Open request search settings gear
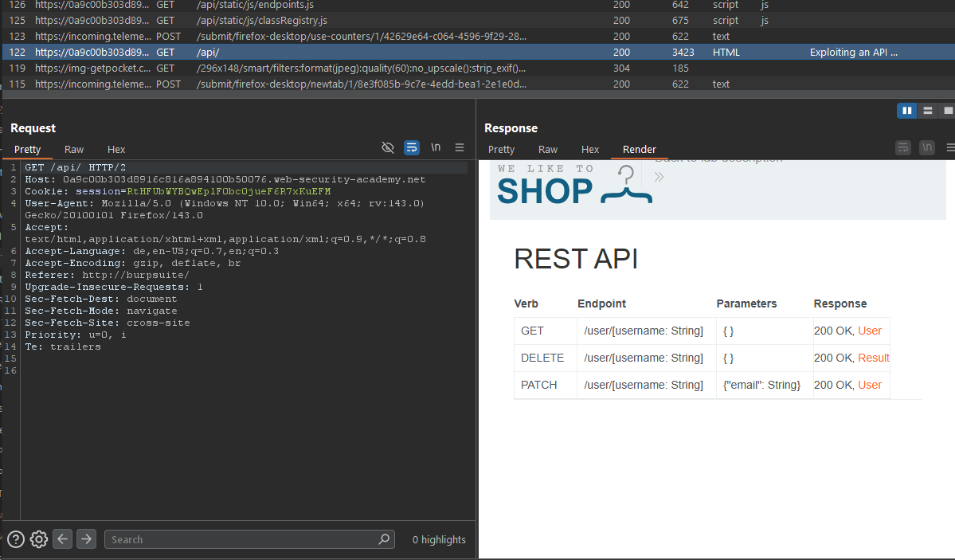The height and width of the screenshot is (560, 955). pos(39,539)
